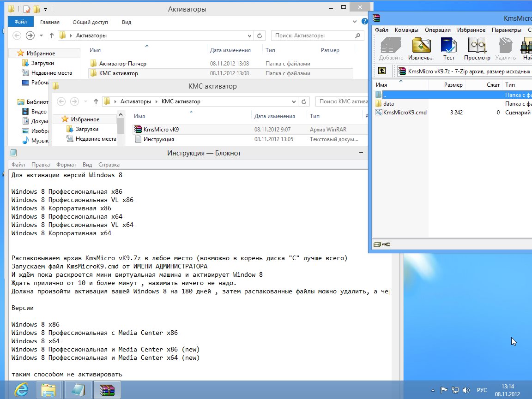Open WinRAR Параметры menu
Image resolution: width=532 pixels, height=399 pixels.
pyautogui.click(x=507, y=30)
